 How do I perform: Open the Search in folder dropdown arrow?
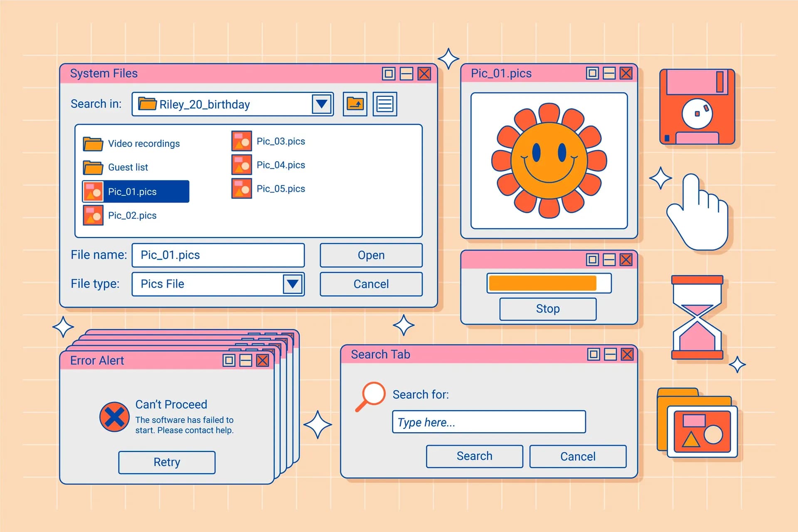click(x=322, y=104)
